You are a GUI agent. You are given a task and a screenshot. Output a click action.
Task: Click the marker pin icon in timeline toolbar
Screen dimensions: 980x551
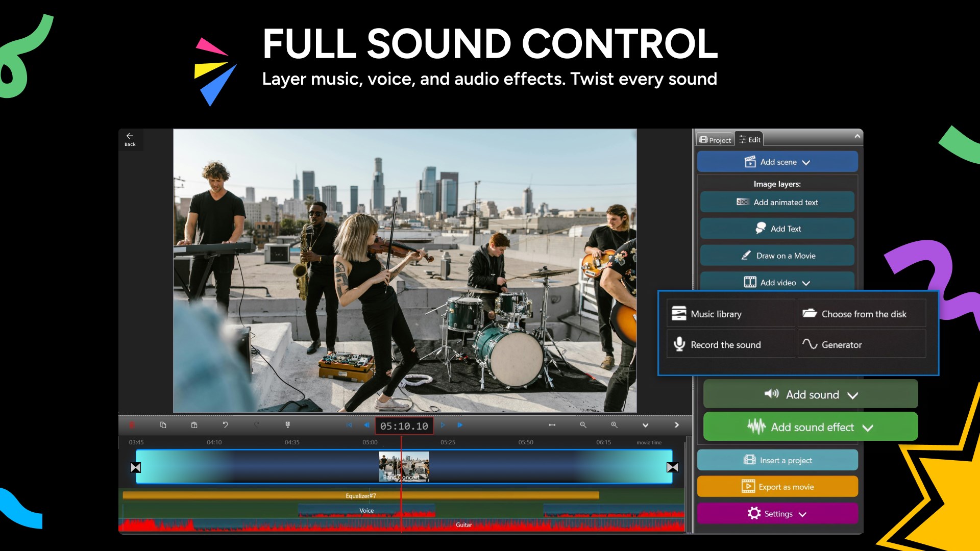point(288,425)
